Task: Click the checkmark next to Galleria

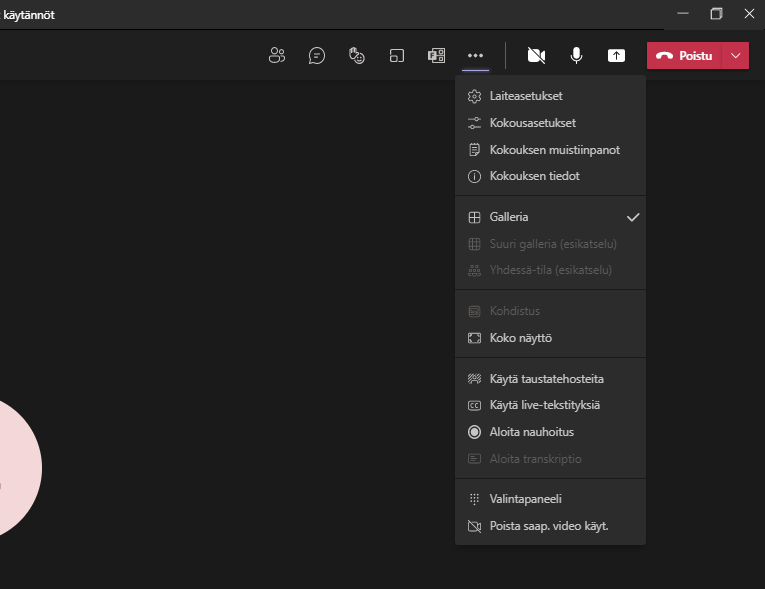Action: 633,217
